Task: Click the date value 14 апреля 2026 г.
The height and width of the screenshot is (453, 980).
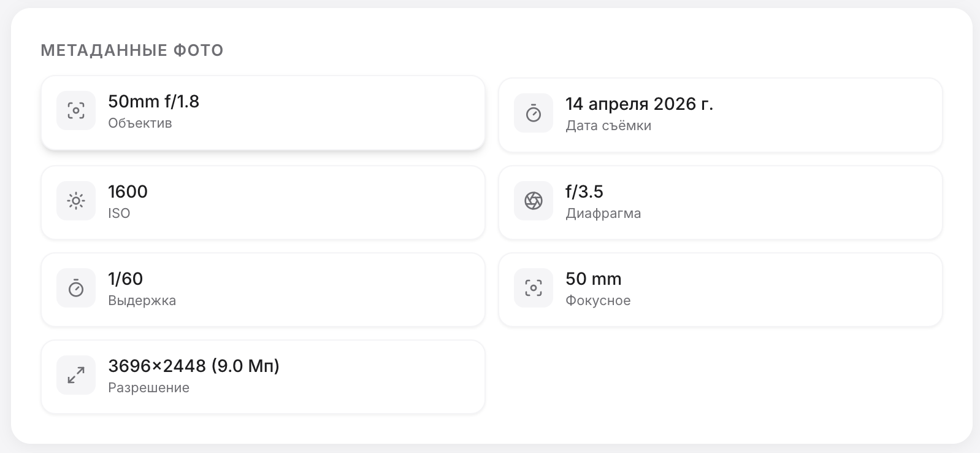Action: coord(639,104)
